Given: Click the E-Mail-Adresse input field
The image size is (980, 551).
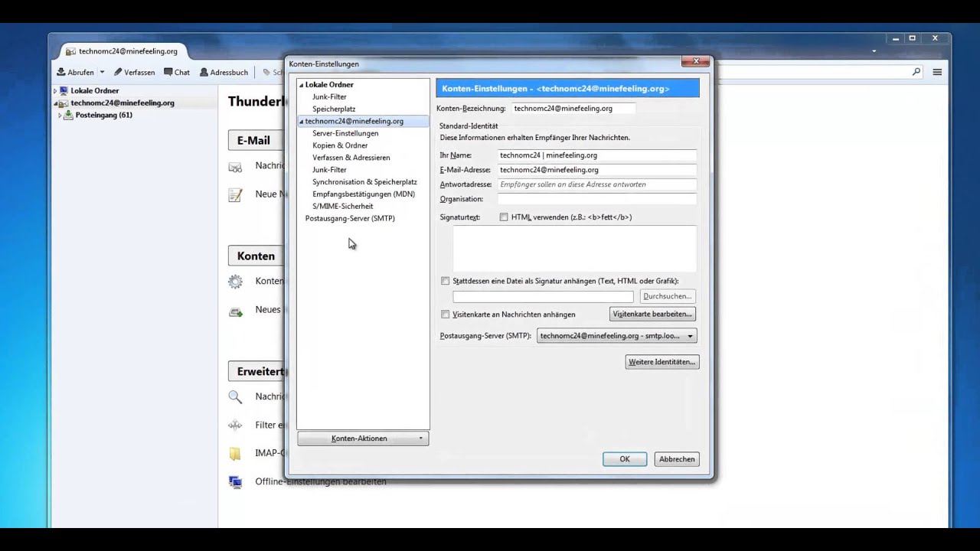Looking at the screenshot, I should 596,170.
